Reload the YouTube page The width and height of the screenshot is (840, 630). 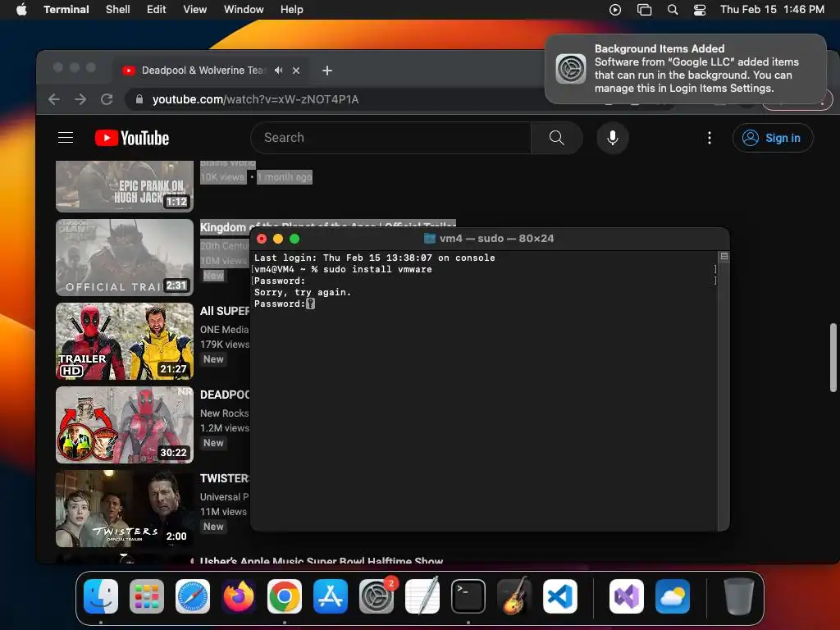click(107, 99)
